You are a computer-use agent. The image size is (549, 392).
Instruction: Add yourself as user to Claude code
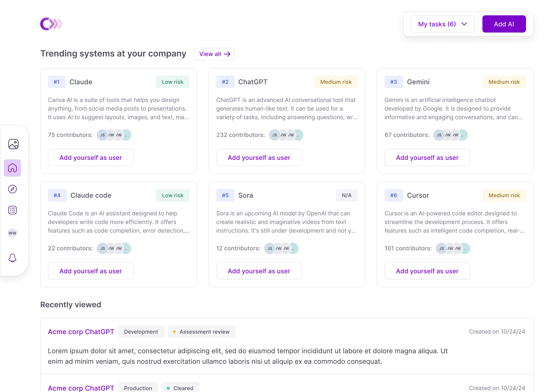tap(91, 271)
